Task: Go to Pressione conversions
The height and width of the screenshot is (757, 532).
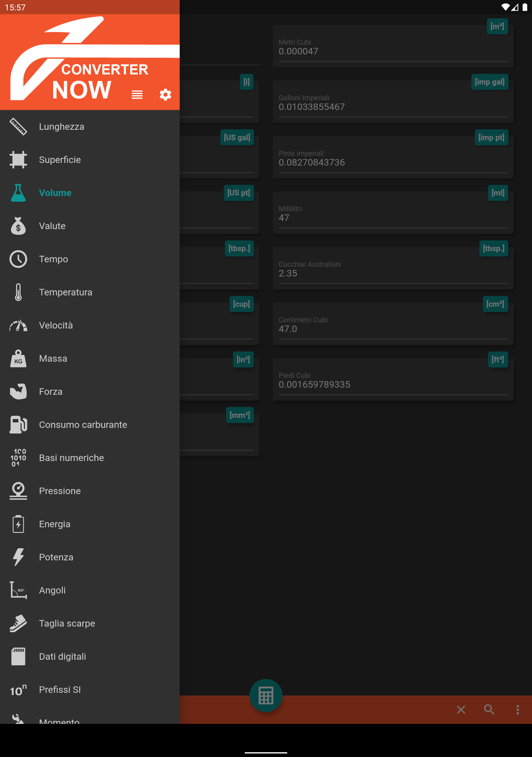Action: pos(60,491)
